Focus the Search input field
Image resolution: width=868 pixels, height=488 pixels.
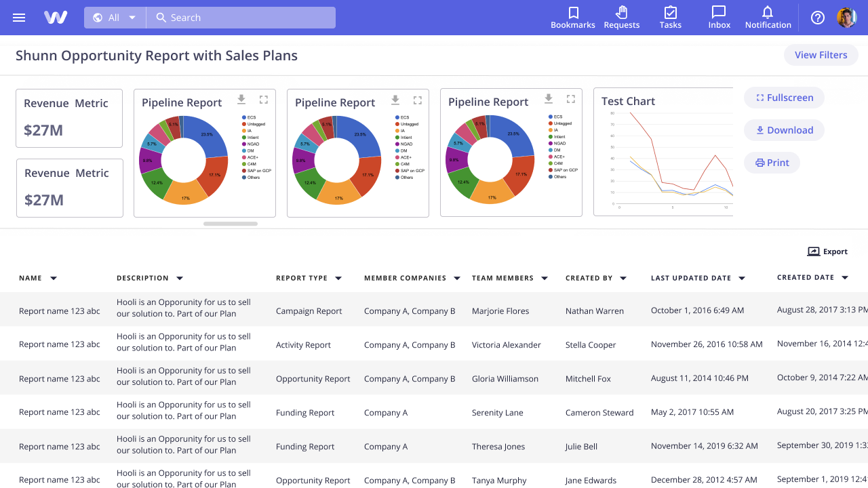241,18
